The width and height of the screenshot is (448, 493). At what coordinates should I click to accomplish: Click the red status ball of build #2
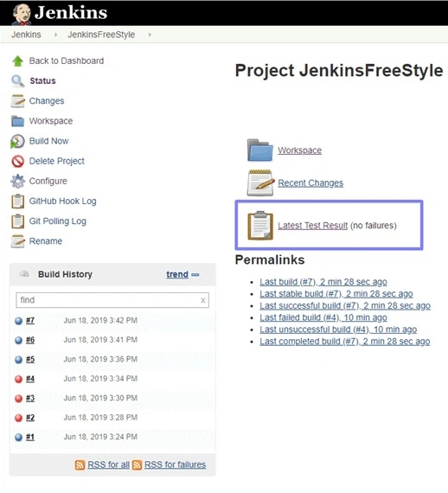18,418
